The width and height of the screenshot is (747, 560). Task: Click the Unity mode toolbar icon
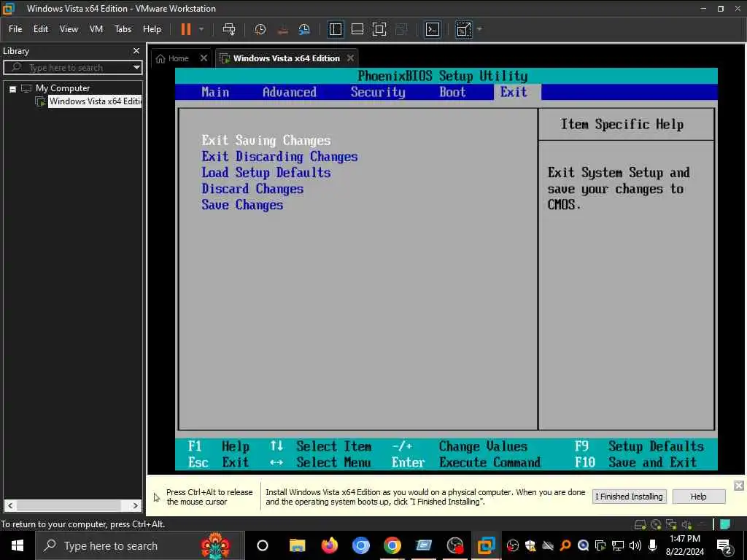click(x=401, y=29)
